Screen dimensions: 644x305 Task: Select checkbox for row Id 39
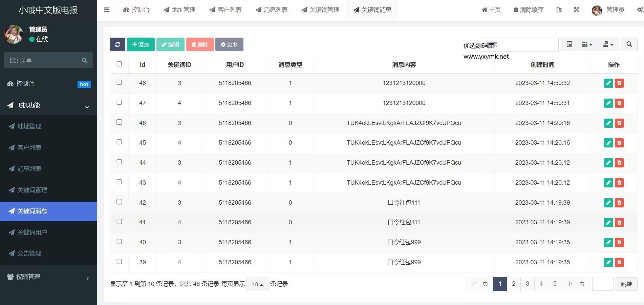[119, 261]
